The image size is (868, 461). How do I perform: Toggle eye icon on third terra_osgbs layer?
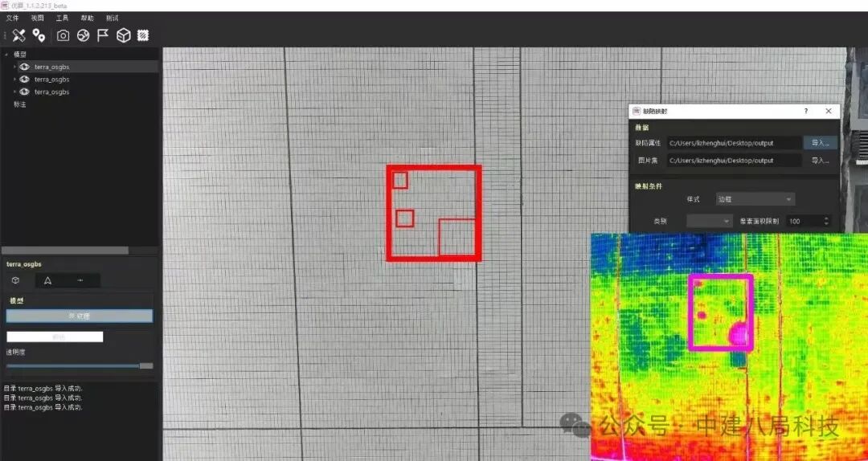click(x=24, y=92)
